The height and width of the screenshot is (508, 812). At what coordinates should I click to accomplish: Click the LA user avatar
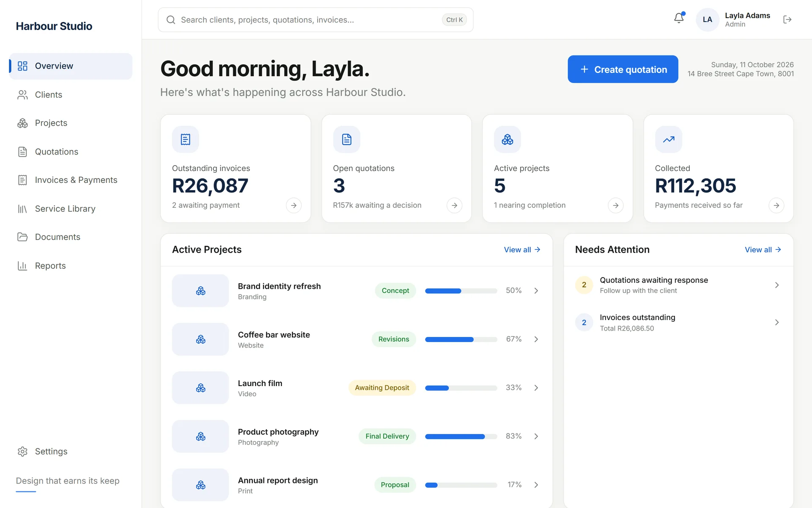[x=708, y=19]
